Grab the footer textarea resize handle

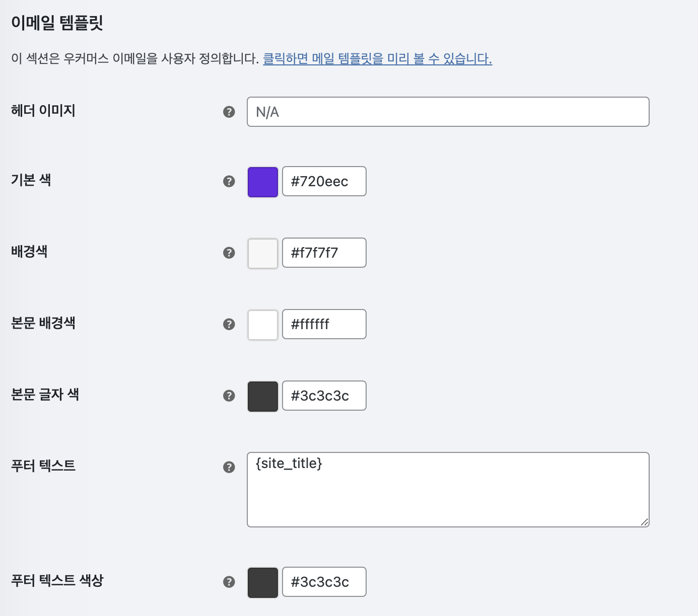644,522
